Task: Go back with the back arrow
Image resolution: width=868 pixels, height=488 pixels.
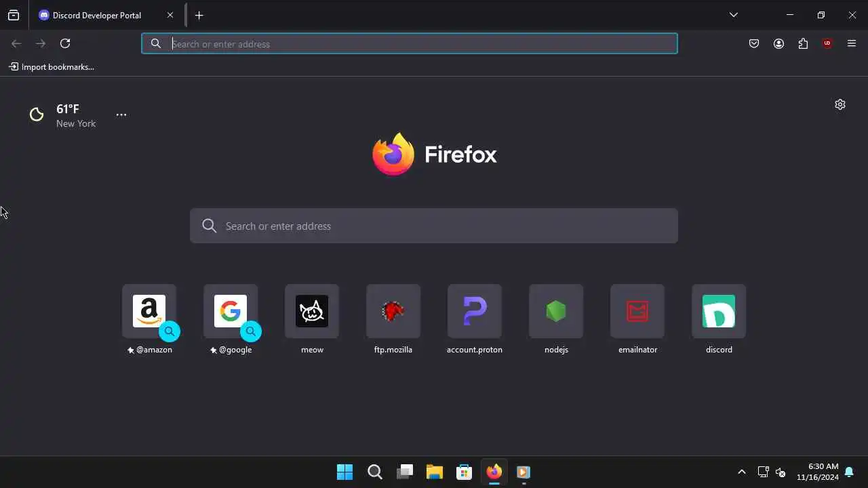Action: [x=16, y=43]
